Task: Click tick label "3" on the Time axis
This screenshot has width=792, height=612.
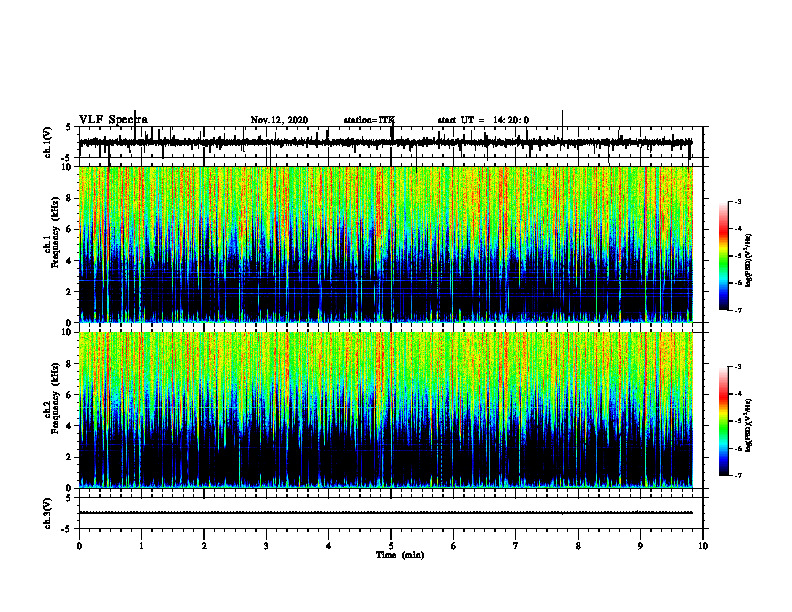Action: [266, 546]
